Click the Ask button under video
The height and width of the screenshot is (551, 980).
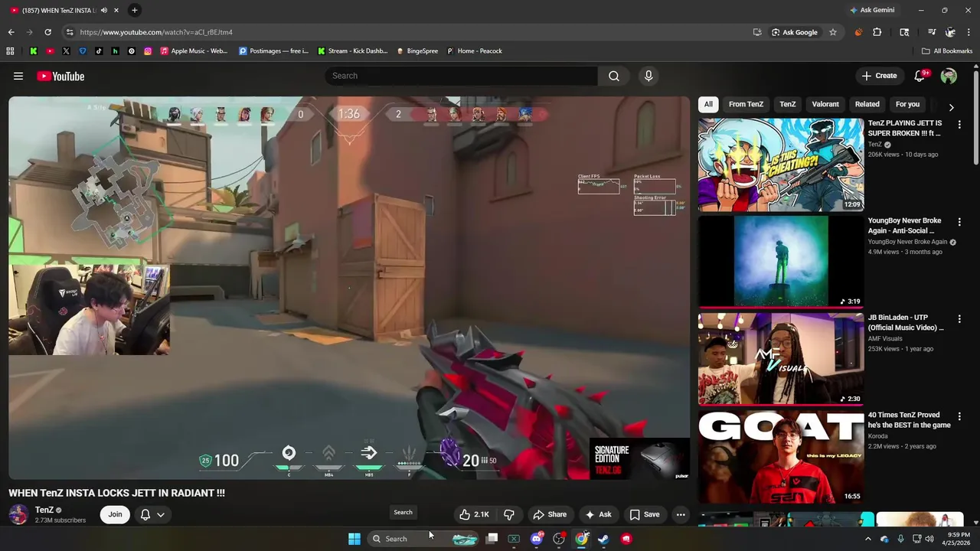click(597, 514)
